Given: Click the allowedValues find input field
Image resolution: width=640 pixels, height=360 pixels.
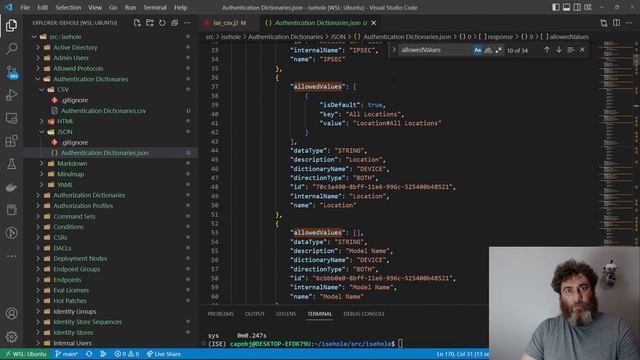Looking at the screenshot, I should pos(435,50).
